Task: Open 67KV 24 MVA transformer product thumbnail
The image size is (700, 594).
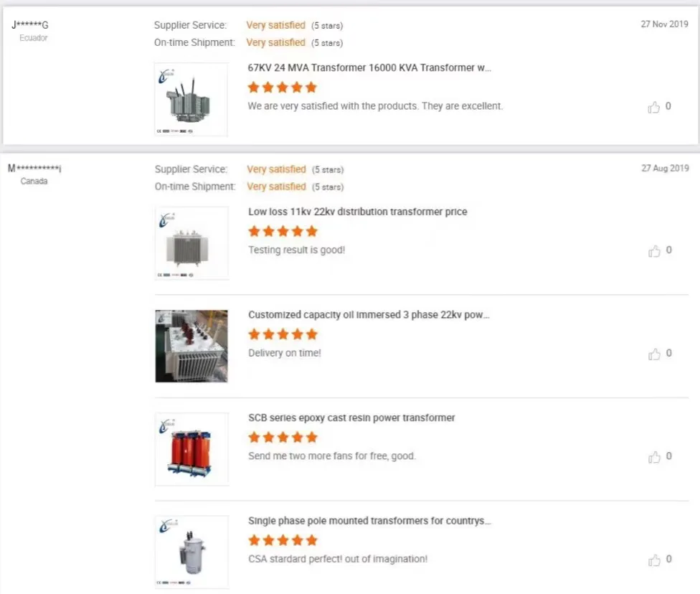Action: [191, 100]
